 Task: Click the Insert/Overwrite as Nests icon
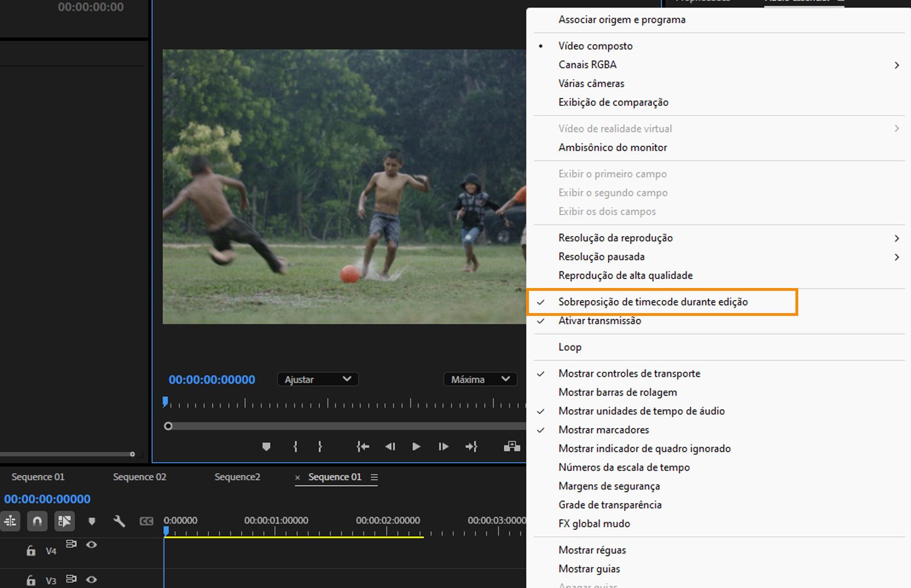coord(10,521)
